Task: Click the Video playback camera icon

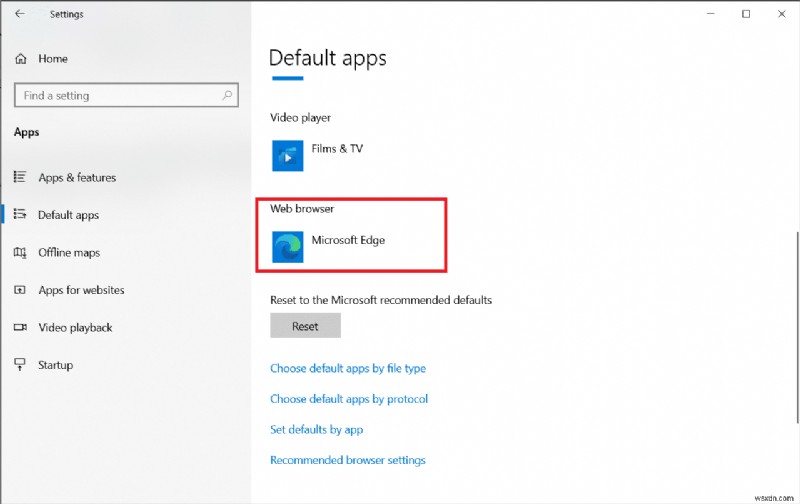Action: (x=20, y=327)
